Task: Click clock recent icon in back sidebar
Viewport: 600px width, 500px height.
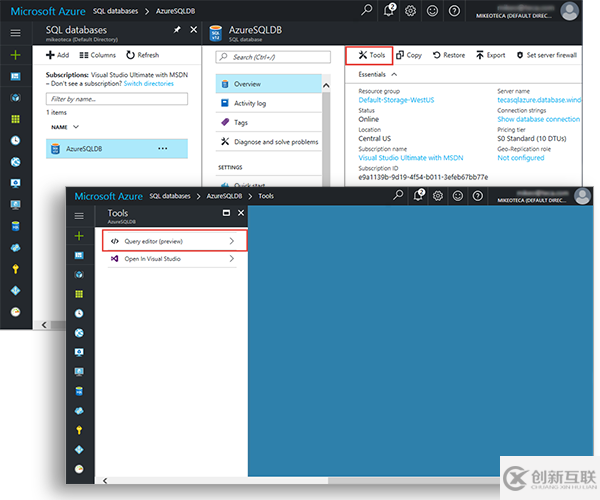Action: click(x=15, y=140)
